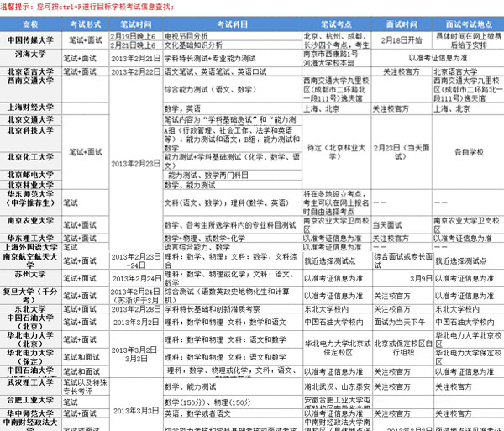Viewport: 504px width, 431px height.
Task: Select the 华北电力大学（北京） cell
Action: (30, 339)
